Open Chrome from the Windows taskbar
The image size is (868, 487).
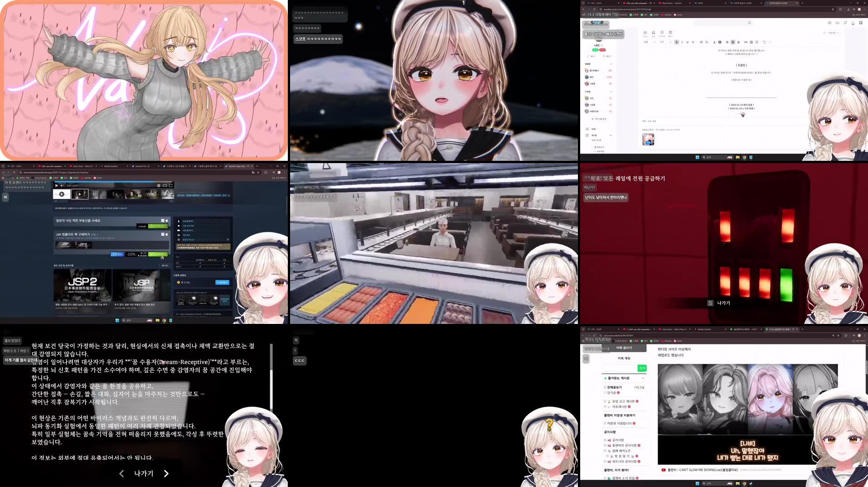pyautogui.click(x=164, y=320)
